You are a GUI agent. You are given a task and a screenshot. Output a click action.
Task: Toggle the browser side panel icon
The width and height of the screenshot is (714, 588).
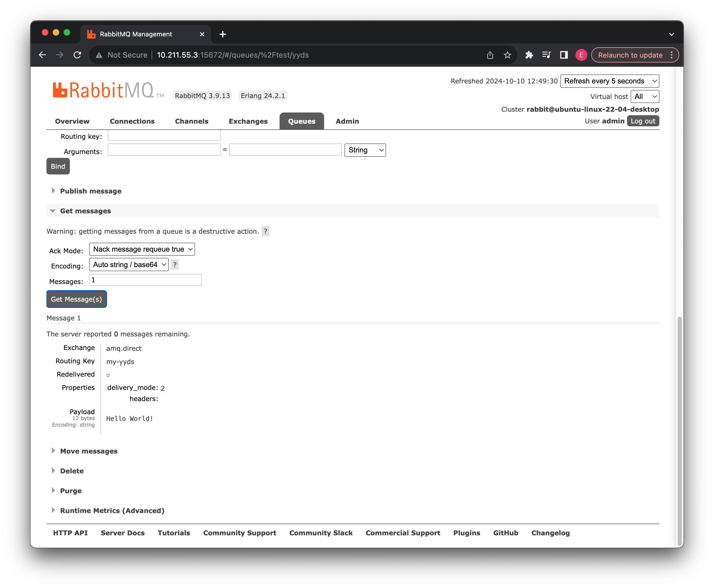click(x=563, y=55)
